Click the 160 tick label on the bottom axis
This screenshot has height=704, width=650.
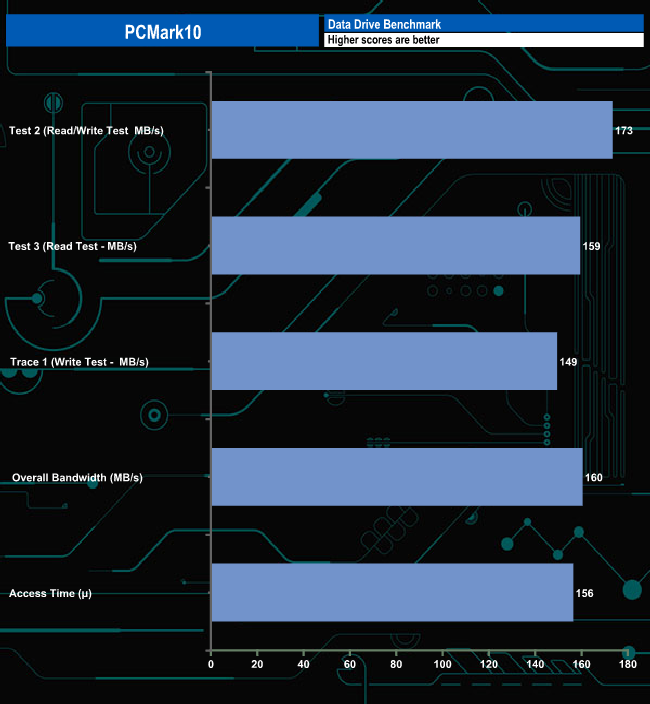pyautogui.click(x=581, y=664)
